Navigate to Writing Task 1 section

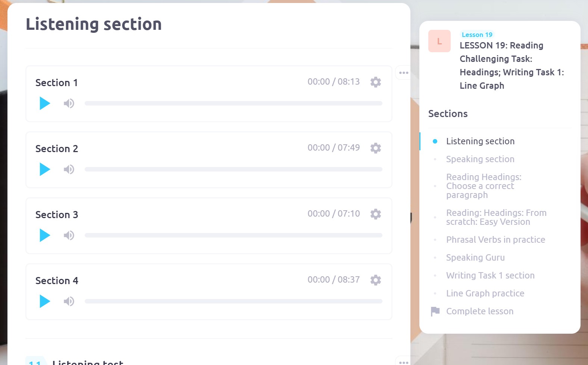(490, 276)
